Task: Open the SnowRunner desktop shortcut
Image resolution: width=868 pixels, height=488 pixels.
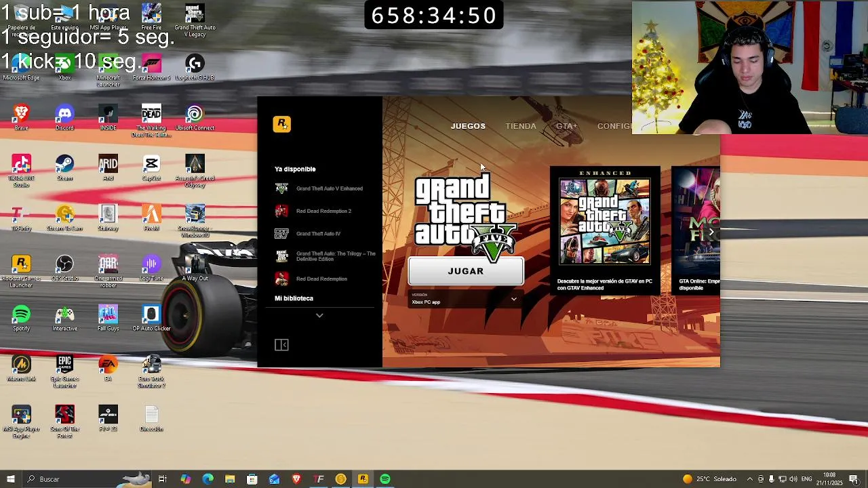Action: (x=195, y=221)
